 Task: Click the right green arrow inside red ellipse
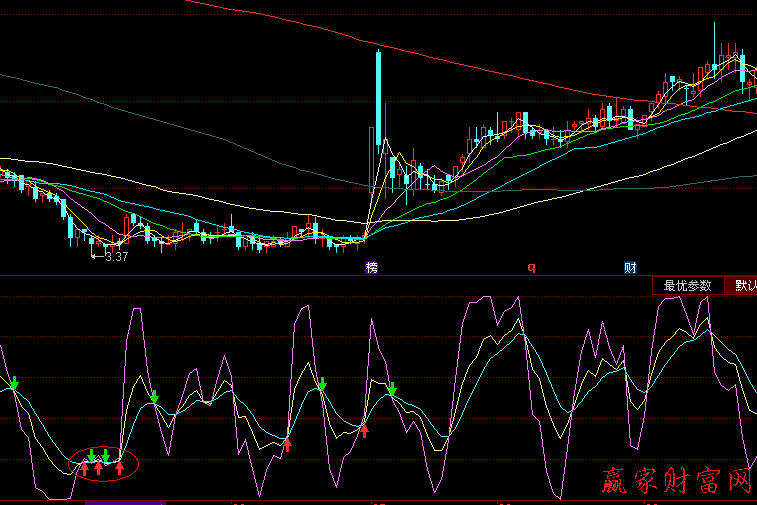106,455
